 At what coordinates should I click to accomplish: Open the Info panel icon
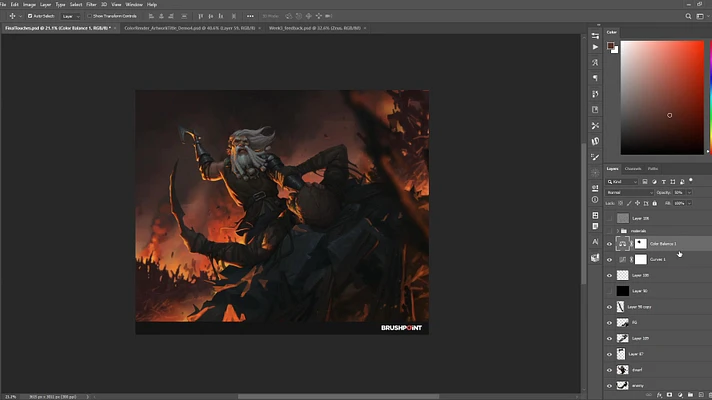pos(595,199)
